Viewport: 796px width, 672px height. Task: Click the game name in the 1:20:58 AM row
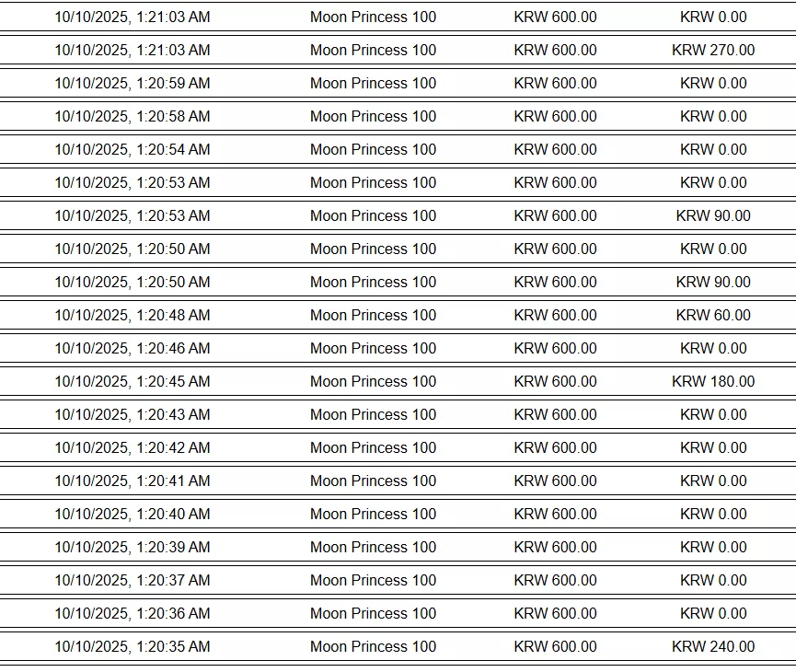(373, 116)
